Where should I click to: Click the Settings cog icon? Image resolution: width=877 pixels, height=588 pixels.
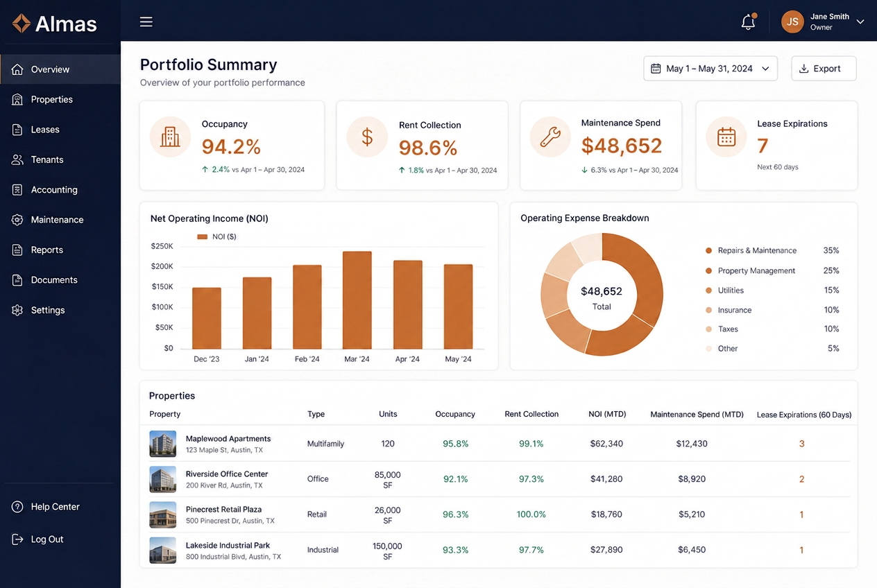(17, 310)
